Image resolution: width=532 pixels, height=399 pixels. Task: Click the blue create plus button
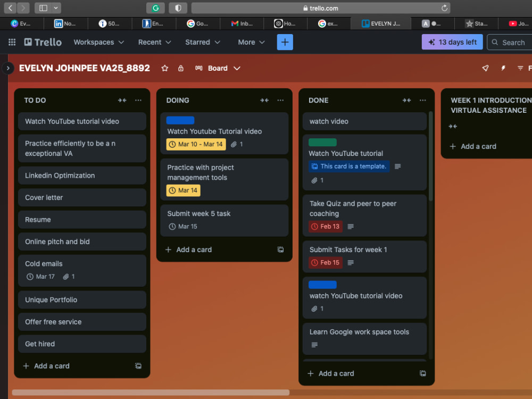tap(285, 42)
